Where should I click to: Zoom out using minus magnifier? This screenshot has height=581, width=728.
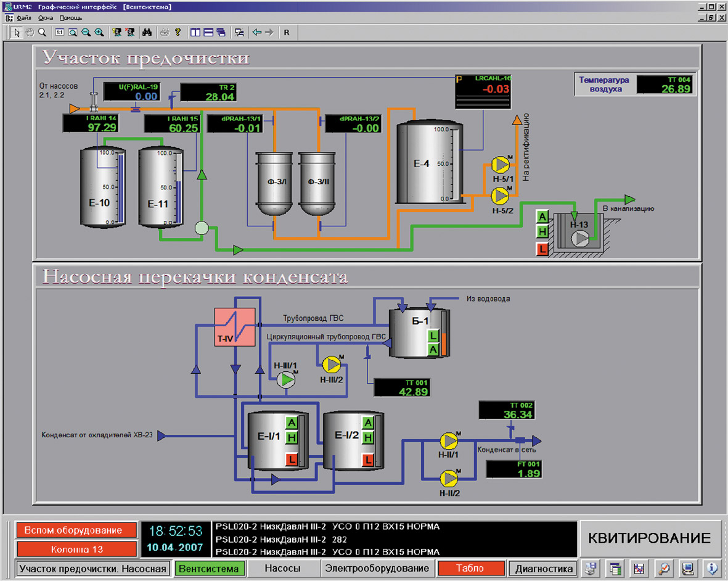(86, 33)
